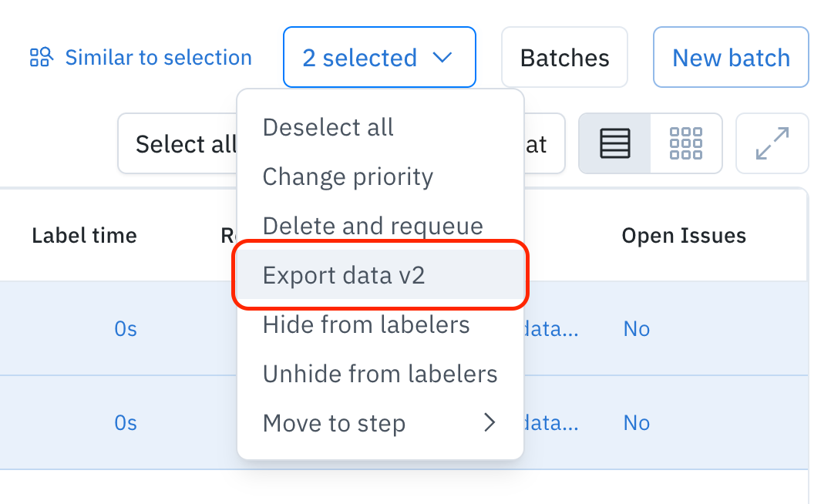This screenshot has width=831, height=504.
Task: Create a New batch
Action: coord(731,58)
